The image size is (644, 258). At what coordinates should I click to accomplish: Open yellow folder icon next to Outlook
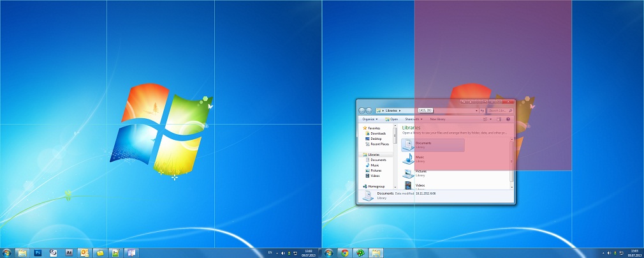[100, 253]
